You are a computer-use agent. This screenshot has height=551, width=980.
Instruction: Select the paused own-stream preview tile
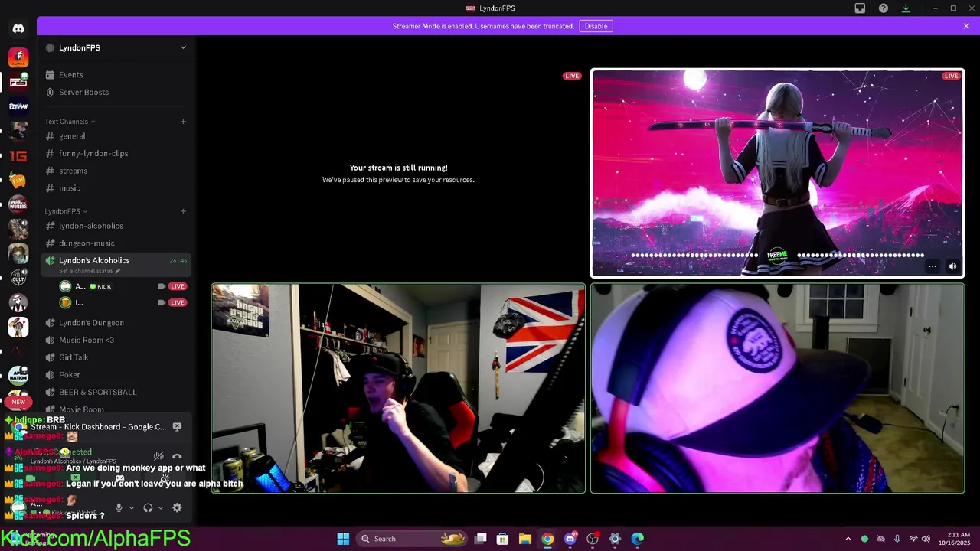coord(399,173)
